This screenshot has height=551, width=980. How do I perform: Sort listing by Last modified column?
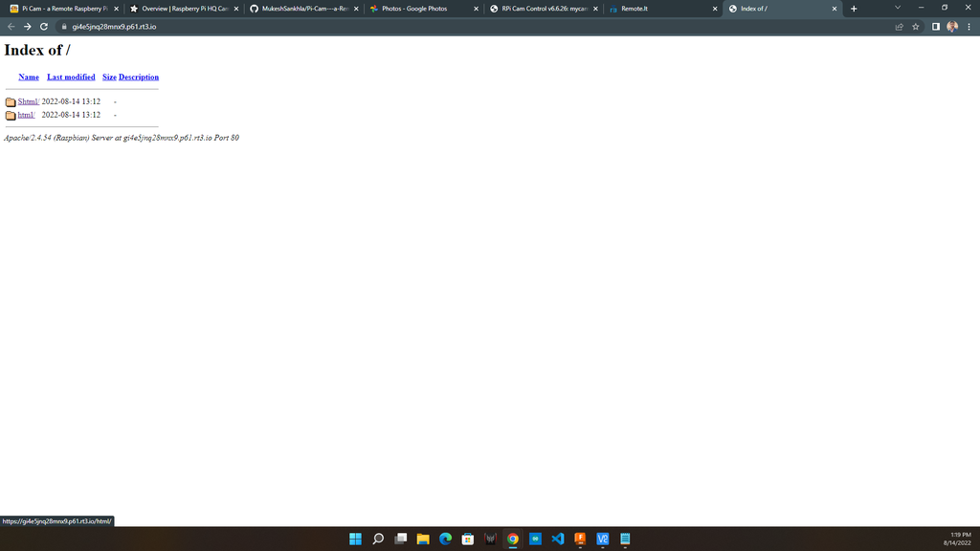71,77
